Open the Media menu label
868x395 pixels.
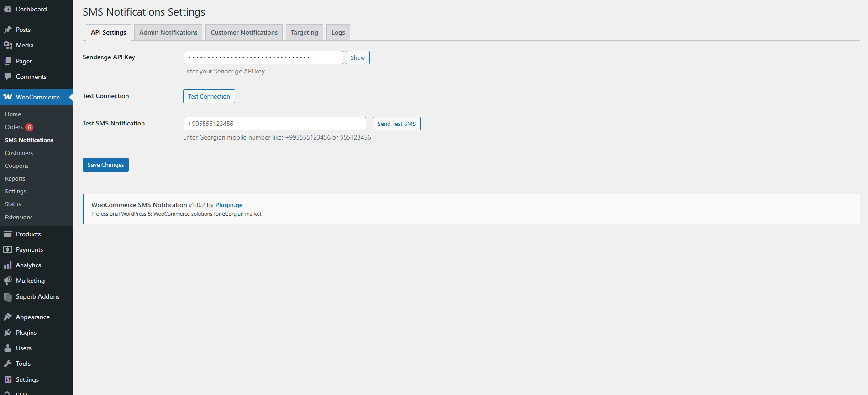pyautogui.click(x=25, y=45)
